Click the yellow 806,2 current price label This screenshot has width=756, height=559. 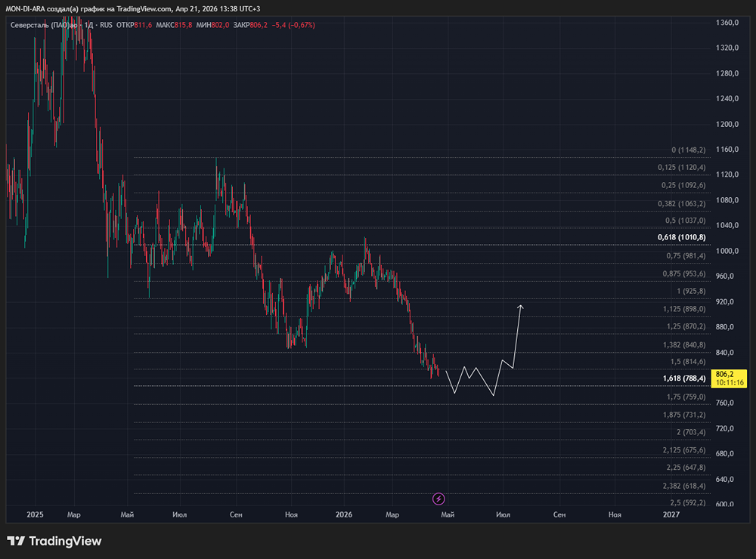(x=729, y=378)
